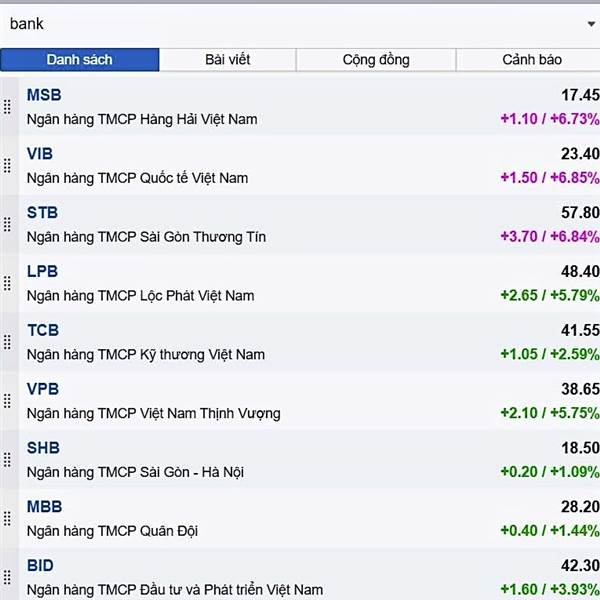This screenshot has height=600, width=600.
Task: Select Ngân hàng TMCP Việt Nam Thịnh Vượng
Action: point(153,414)
